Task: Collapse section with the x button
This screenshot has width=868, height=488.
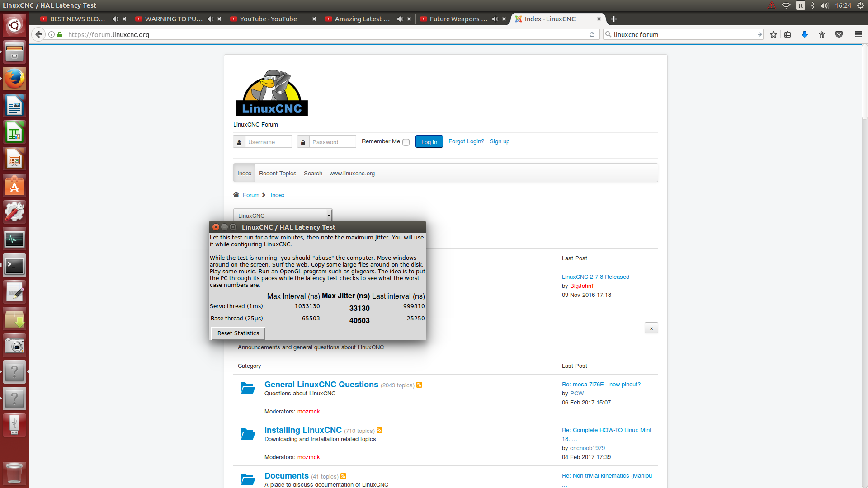Action: 651,328
